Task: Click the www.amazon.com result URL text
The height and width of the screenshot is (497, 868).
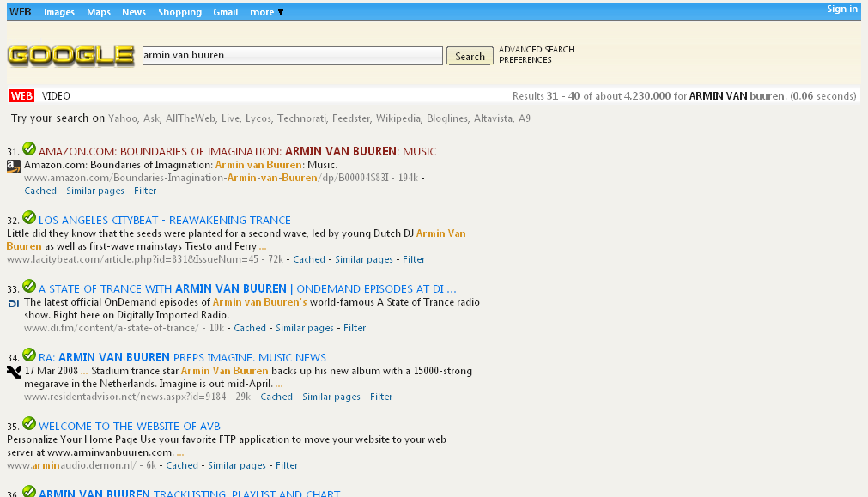Action: coord(206,178)
